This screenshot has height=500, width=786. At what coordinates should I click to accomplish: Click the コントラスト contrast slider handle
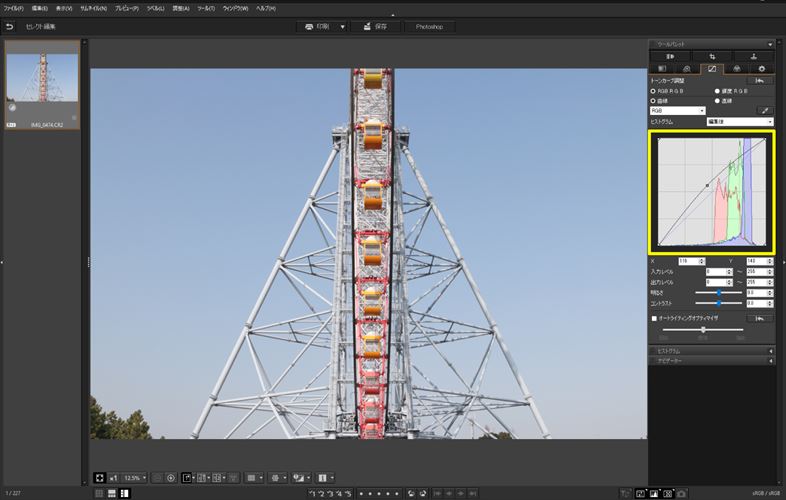[719, 303]
